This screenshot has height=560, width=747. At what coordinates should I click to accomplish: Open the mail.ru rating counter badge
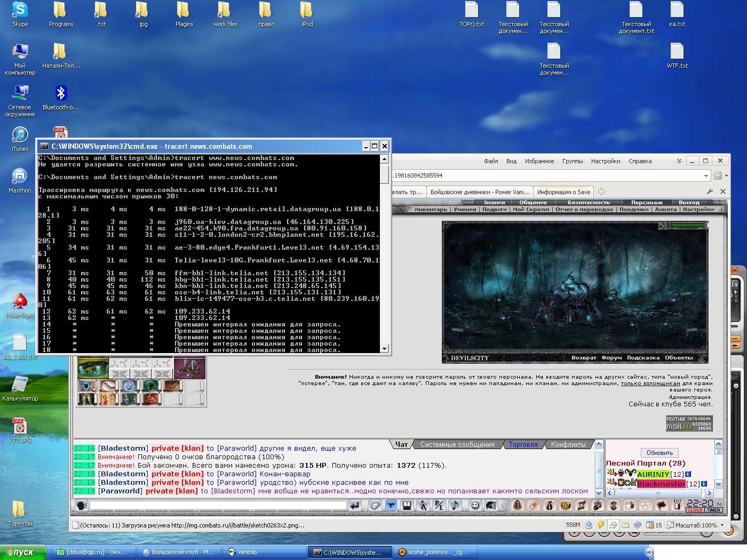point(689,423)
